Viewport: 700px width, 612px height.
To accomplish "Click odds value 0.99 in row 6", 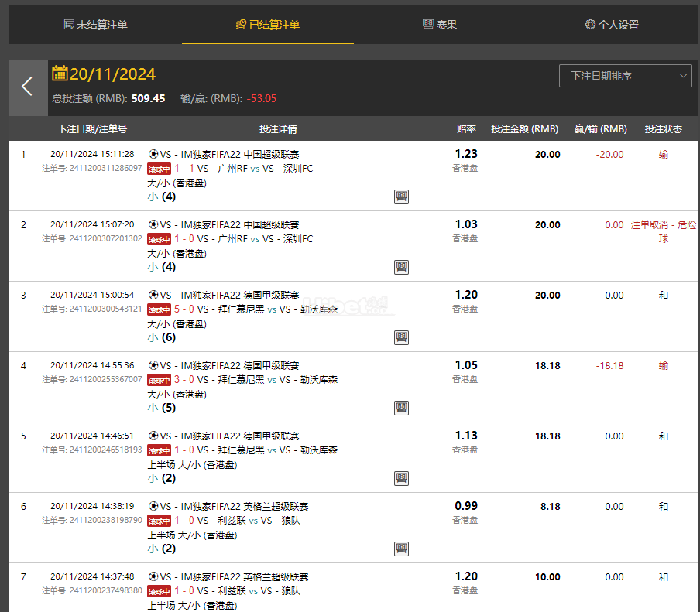I will point(466,506).
